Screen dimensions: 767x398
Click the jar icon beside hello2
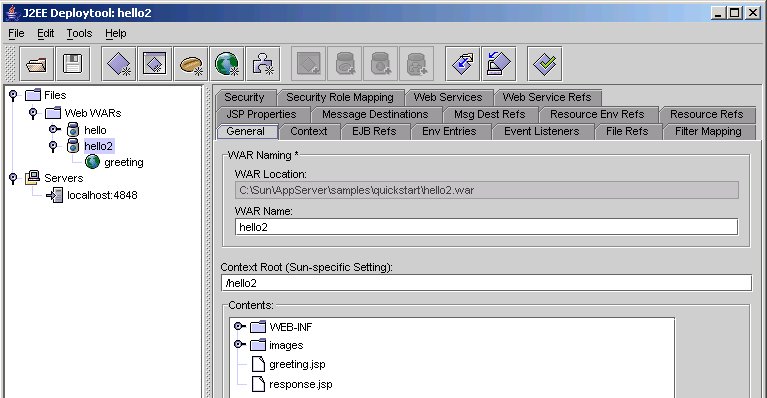tap(73, 146)
